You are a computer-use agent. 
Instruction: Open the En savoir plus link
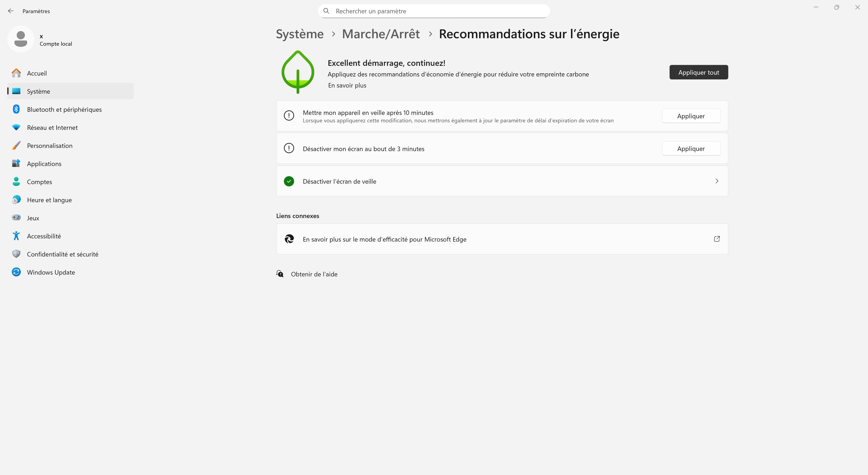click(347, 86)
